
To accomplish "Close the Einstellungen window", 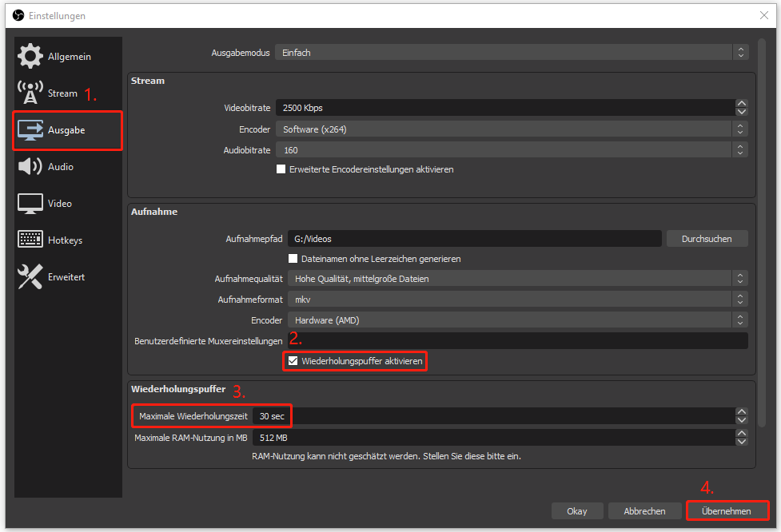I will [x=764, y=15].
